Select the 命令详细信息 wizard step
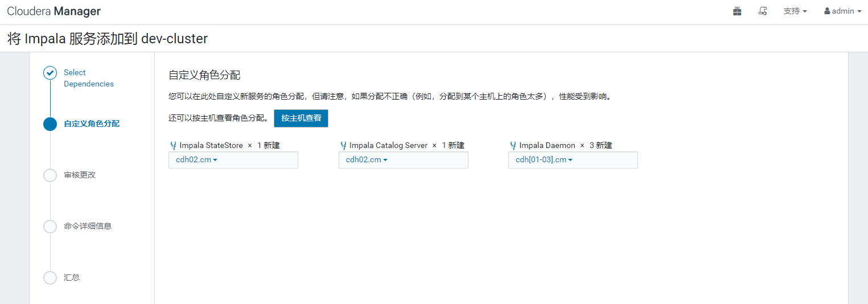This screenshot has height=304, width=868. coord(88,226)
